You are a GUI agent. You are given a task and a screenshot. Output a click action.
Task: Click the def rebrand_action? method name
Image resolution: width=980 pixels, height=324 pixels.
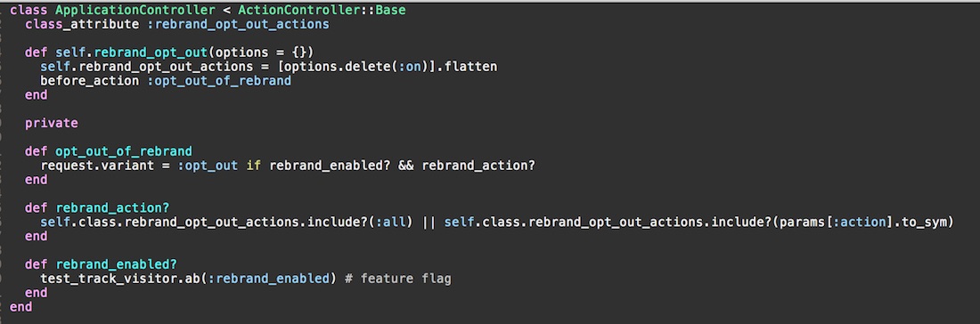(112, 208)
